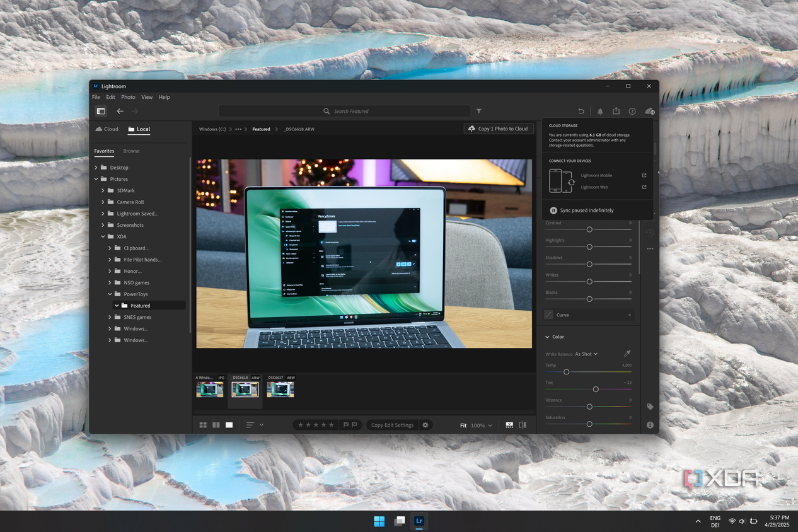This screenshot has width=798, height=532.
Task: Open the File menu
Action: point(96,97)
